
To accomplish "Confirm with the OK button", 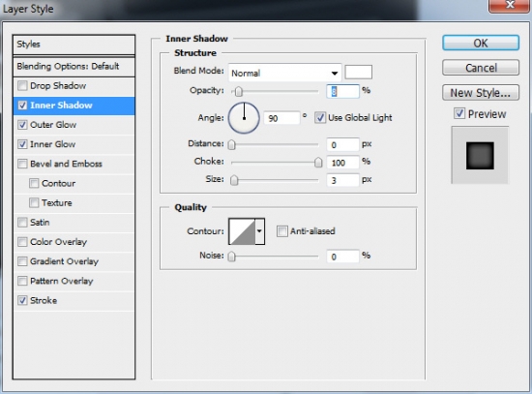I will (481, 44).
